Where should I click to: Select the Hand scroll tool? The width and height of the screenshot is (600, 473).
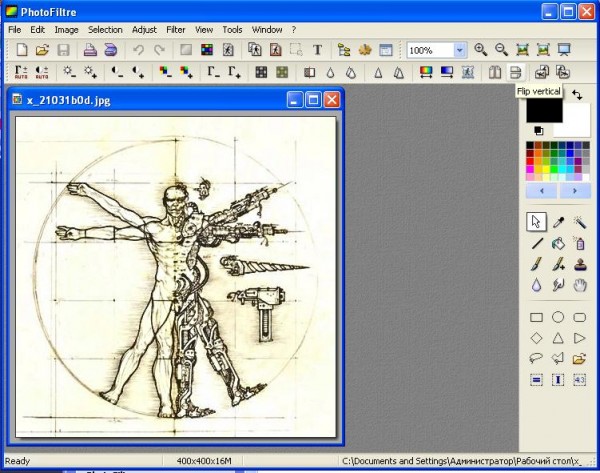580,285
